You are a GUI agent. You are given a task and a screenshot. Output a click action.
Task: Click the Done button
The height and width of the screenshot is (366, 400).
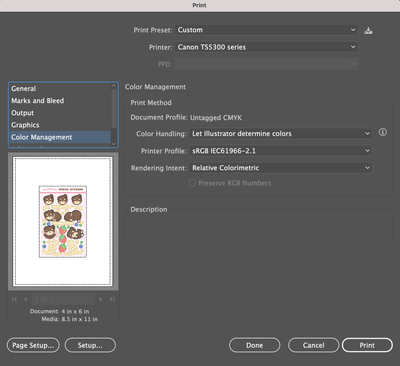[x=255, y=345]
